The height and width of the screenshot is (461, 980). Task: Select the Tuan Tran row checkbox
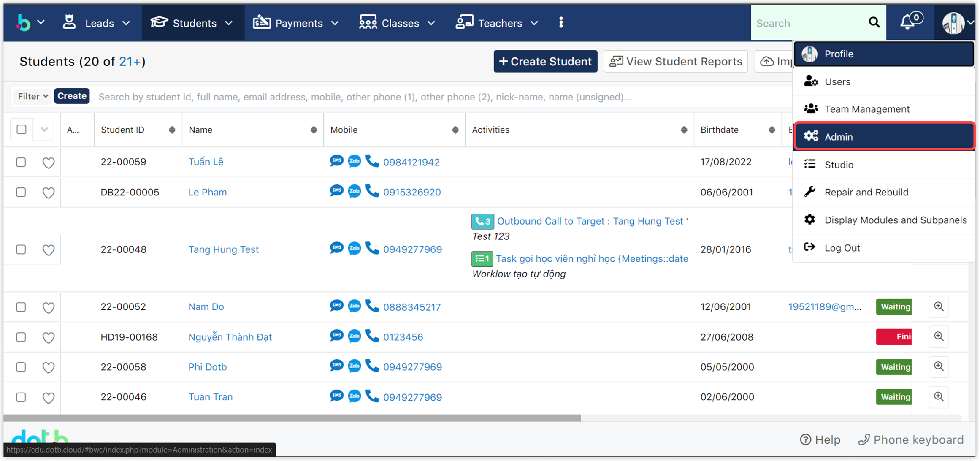point(21,397)
